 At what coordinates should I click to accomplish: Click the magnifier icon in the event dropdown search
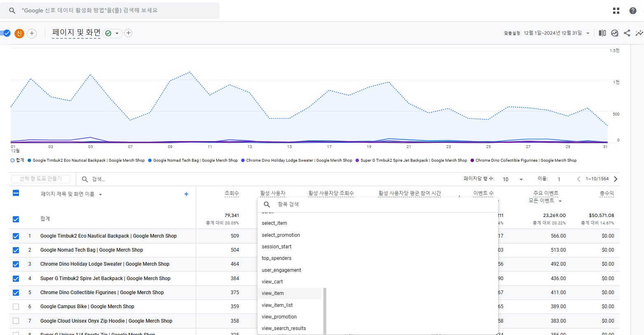click(x=267, y=204)
